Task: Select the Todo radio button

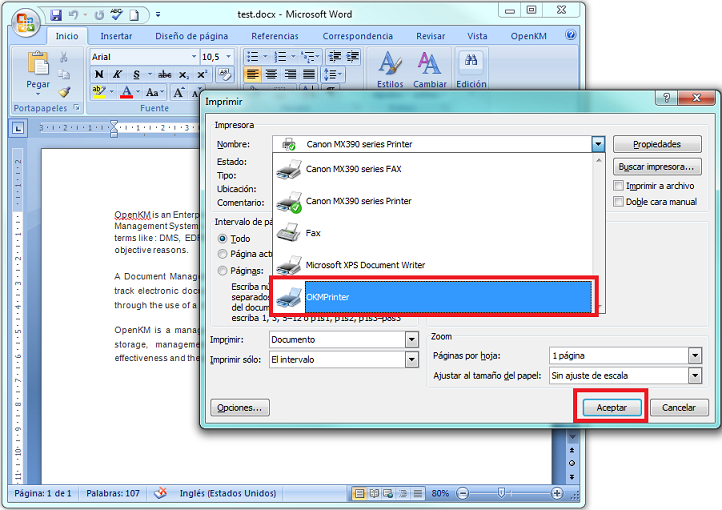Action: 222,238
